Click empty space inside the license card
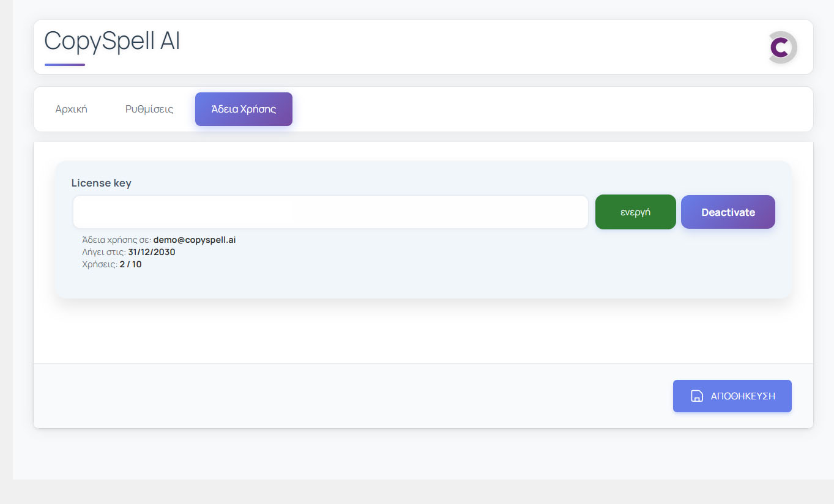 [428, 269]
